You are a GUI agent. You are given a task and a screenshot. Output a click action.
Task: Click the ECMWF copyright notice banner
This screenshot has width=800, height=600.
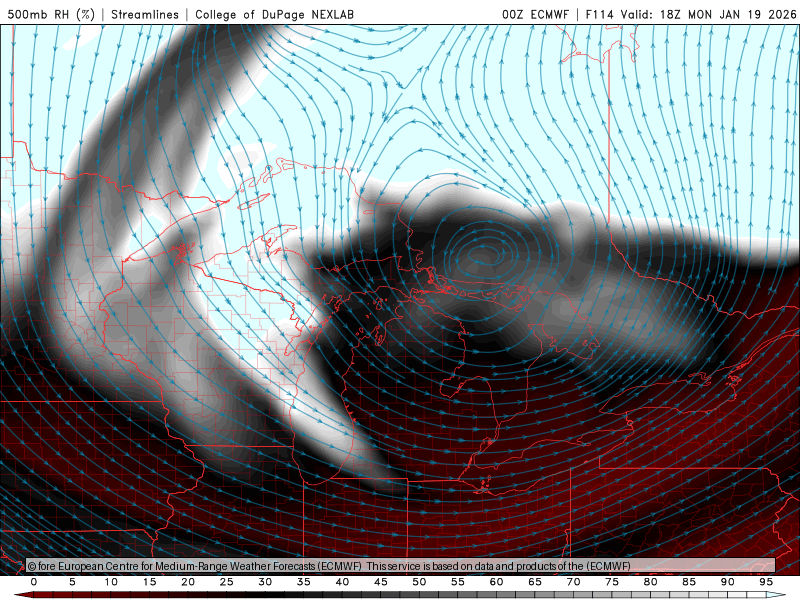pyautogui.click(x=401, y=566)
